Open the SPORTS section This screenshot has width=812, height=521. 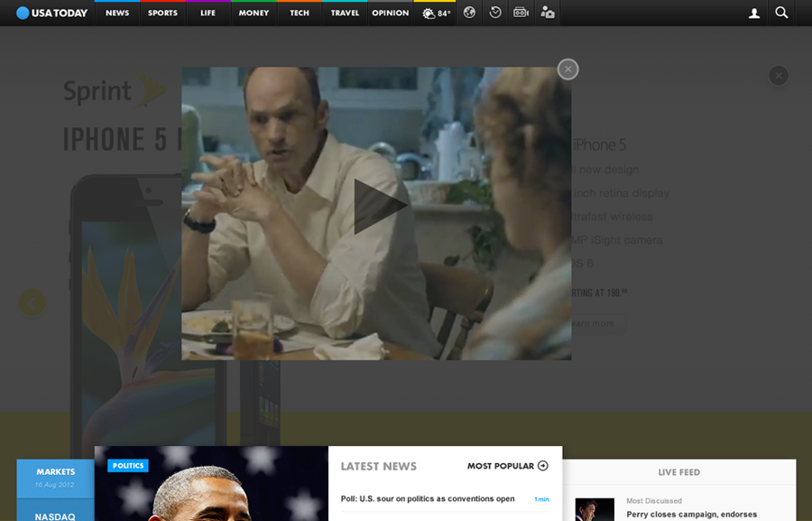[162, 13]
